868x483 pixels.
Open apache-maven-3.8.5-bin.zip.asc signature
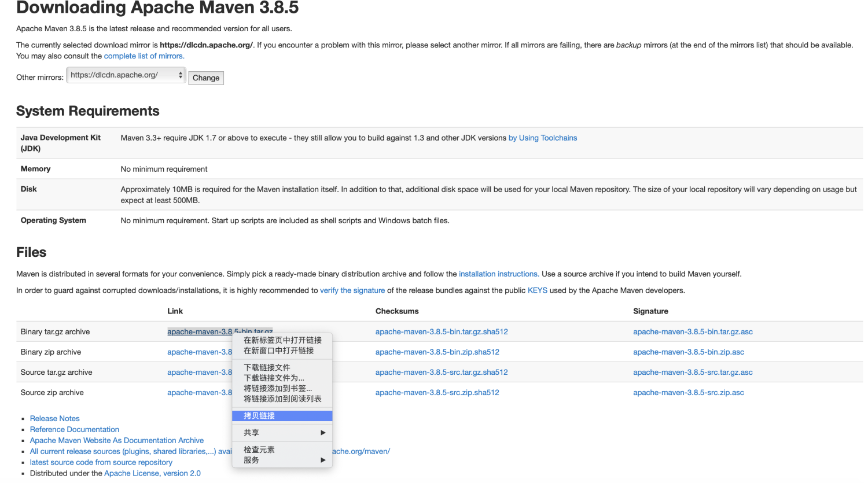689,352
